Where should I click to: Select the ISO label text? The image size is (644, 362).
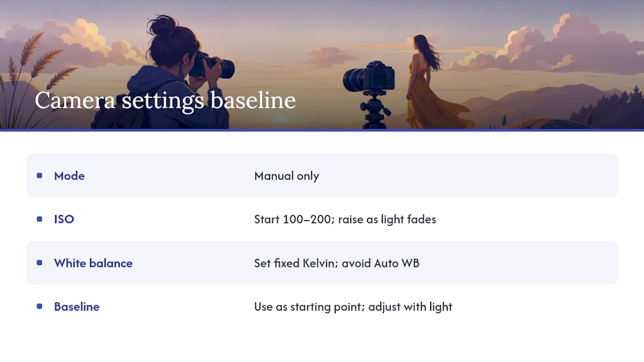pyautogui.click(x=64, y=219)
